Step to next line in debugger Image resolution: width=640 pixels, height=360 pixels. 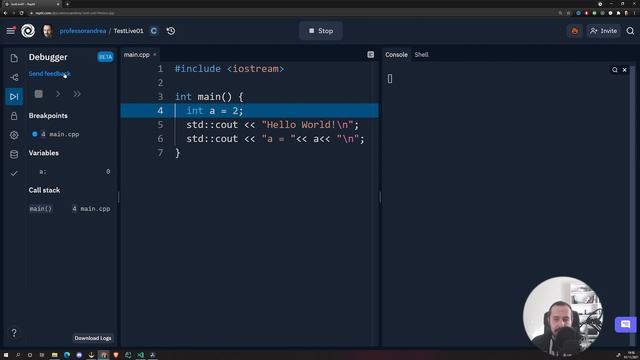(58, 94)
